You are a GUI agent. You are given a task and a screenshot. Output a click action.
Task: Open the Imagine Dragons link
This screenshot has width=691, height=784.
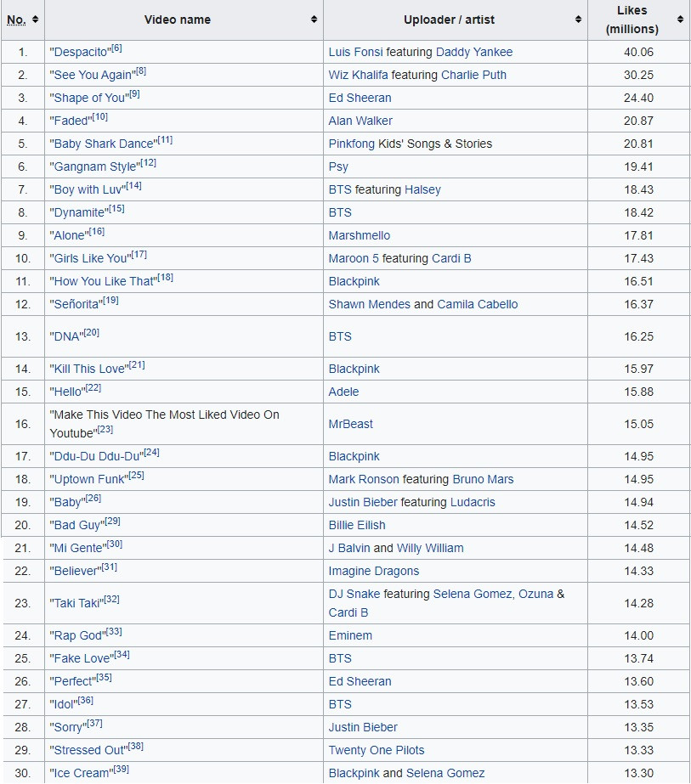coord(374,572)
